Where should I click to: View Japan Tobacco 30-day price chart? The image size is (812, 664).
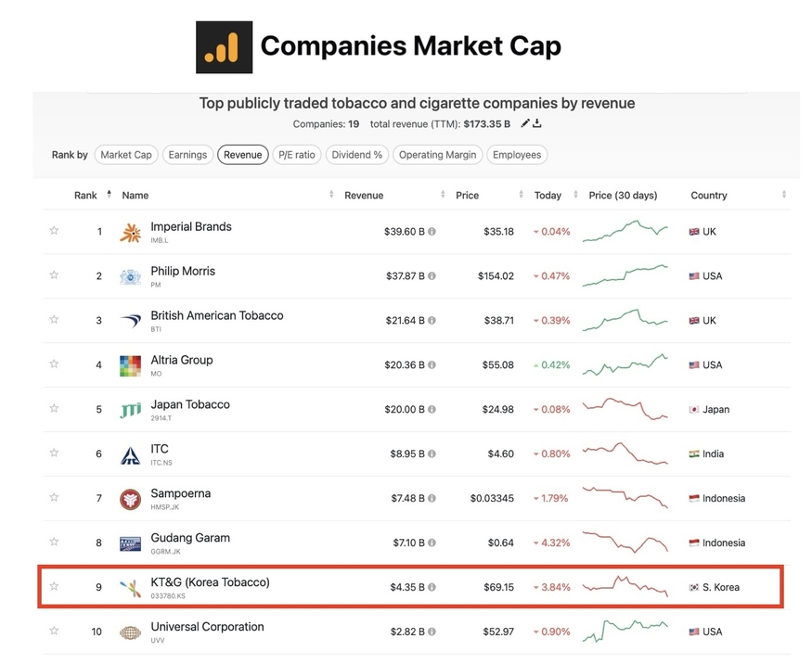(625, 409)
